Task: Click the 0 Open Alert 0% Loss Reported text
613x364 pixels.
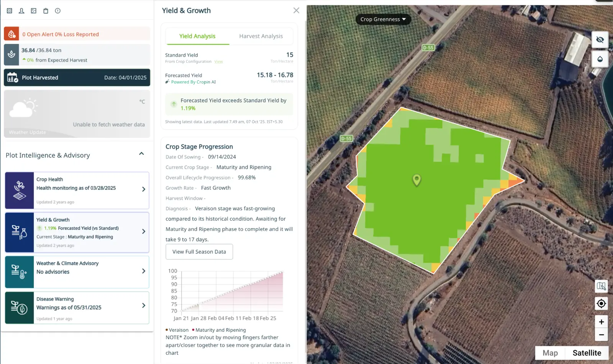Action: (x=61, y=34)
